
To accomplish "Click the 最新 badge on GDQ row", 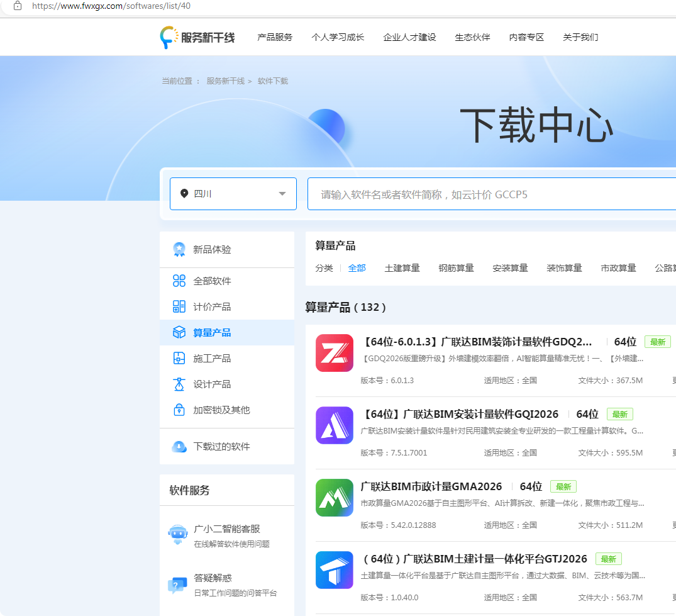I will [x=658, y=342].
